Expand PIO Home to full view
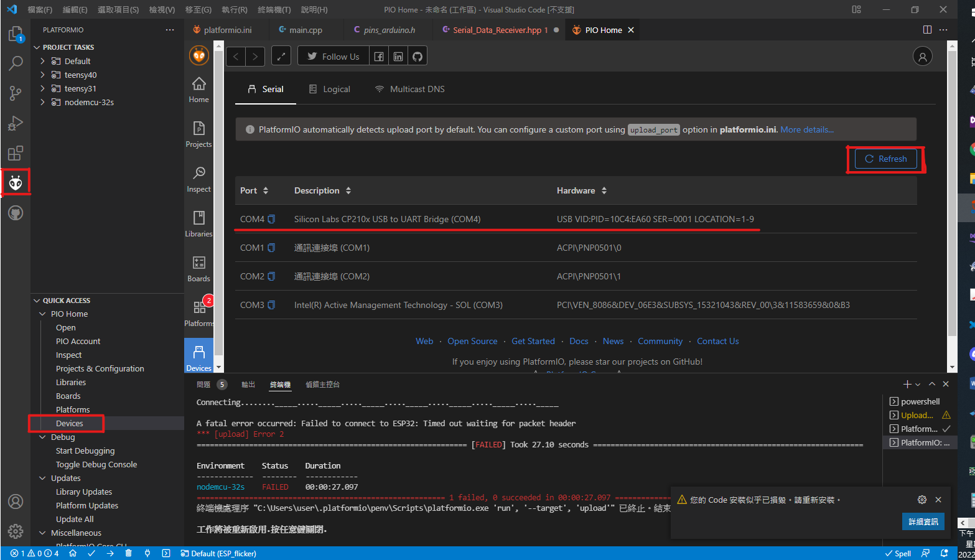The width and height of the screenshot is (975, 560). tap(281, 57)
